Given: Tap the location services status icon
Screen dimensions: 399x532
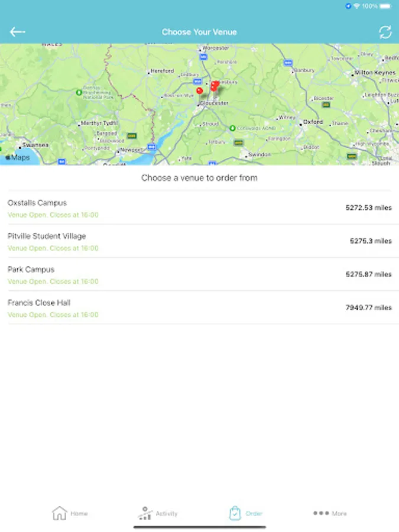Looking at the screenshot, I should click(348, 6).
